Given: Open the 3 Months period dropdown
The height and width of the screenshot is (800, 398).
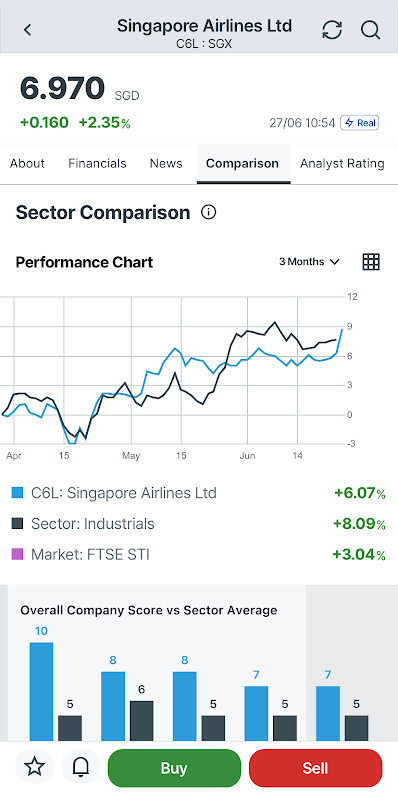Looking at the screenshot, I should point(309,262).
